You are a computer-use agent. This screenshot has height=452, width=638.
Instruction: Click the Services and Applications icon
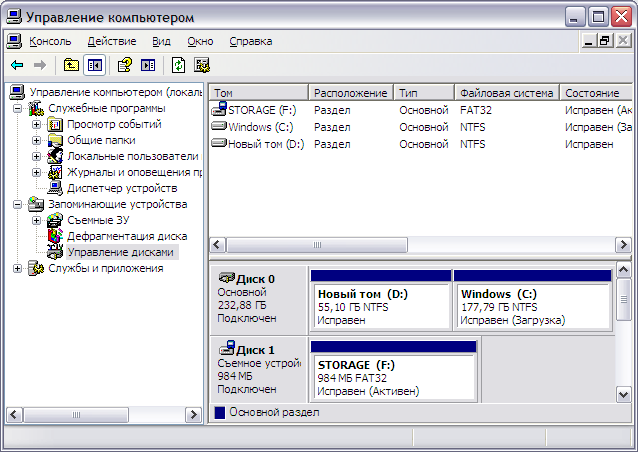(x=36, y=268)
